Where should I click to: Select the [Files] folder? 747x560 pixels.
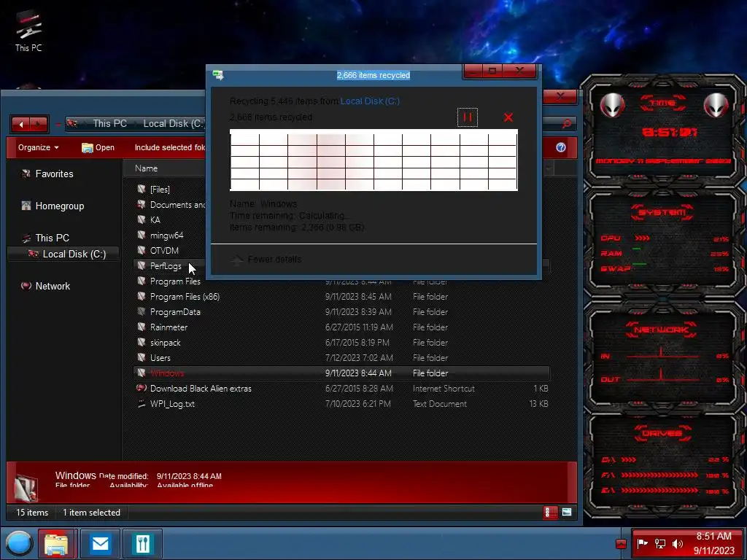(x=160, y=190)
